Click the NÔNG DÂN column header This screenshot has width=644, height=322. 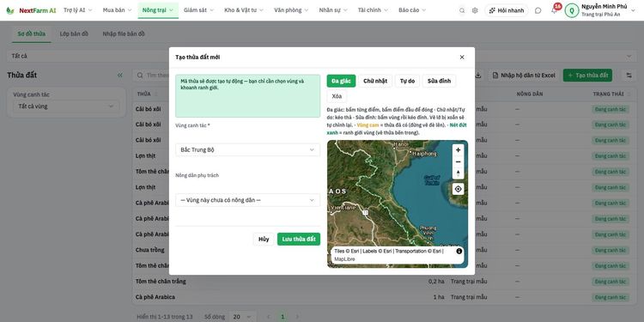point(530,94)
